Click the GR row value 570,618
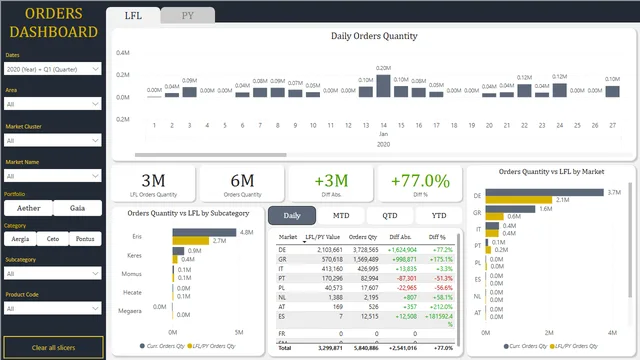Screen dimensions: 640x360 (x=332, y=260)
